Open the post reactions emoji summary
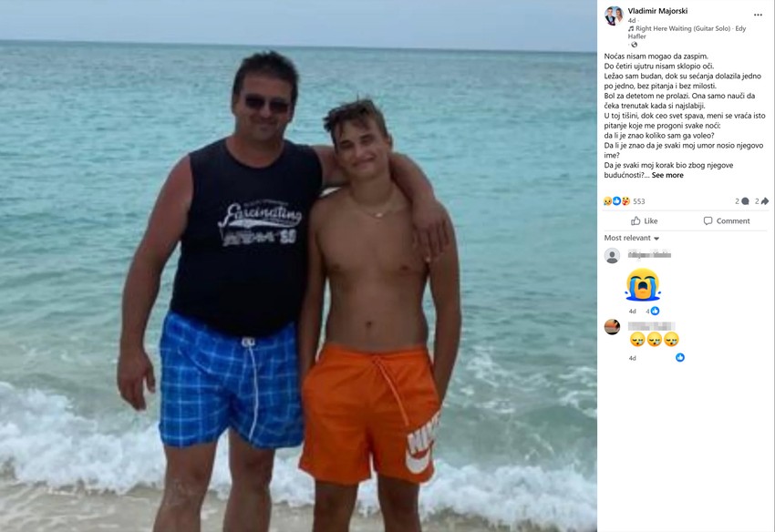 (x=616, y=201)
